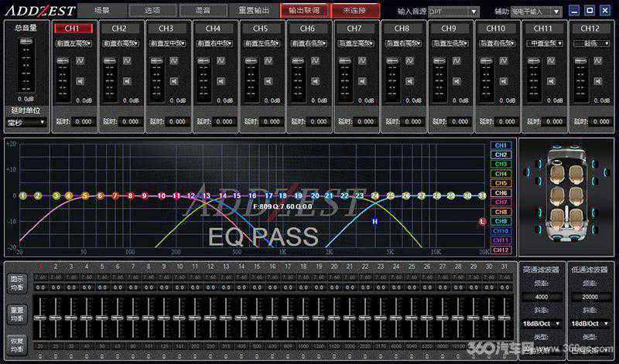Click the phase invert icon on CH7

363,60
